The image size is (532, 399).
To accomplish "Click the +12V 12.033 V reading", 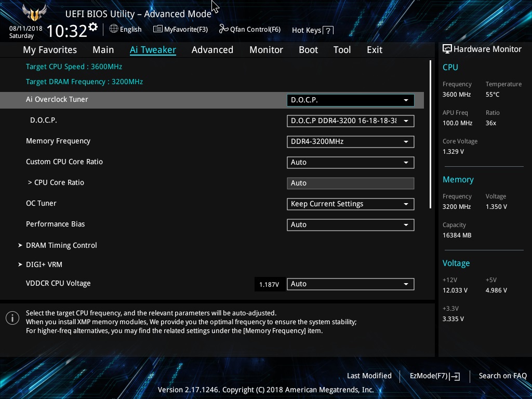I will (455, 290).
